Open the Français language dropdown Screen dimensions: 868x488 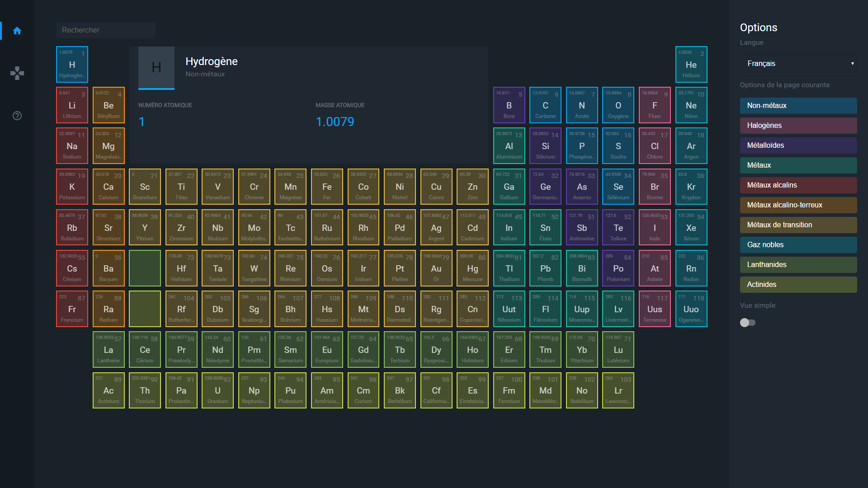click(798, 63)
